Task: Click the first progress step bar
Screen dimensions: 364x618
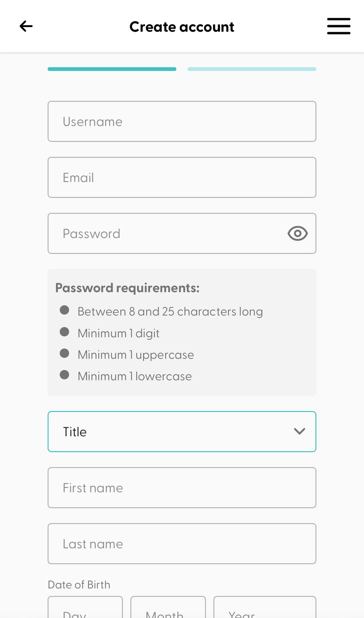Action: 112,69
